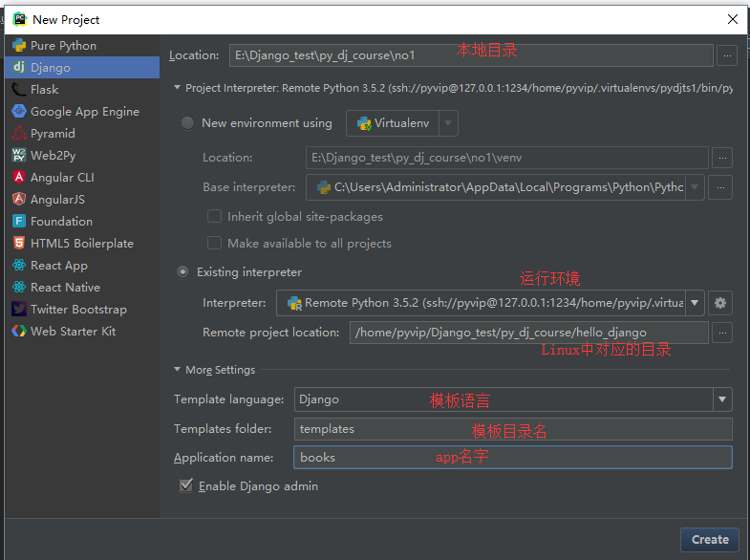Screen dimensions: 750x560
Task: Toggle Inherit global site-packages checkbox
Action: point(214,216)
